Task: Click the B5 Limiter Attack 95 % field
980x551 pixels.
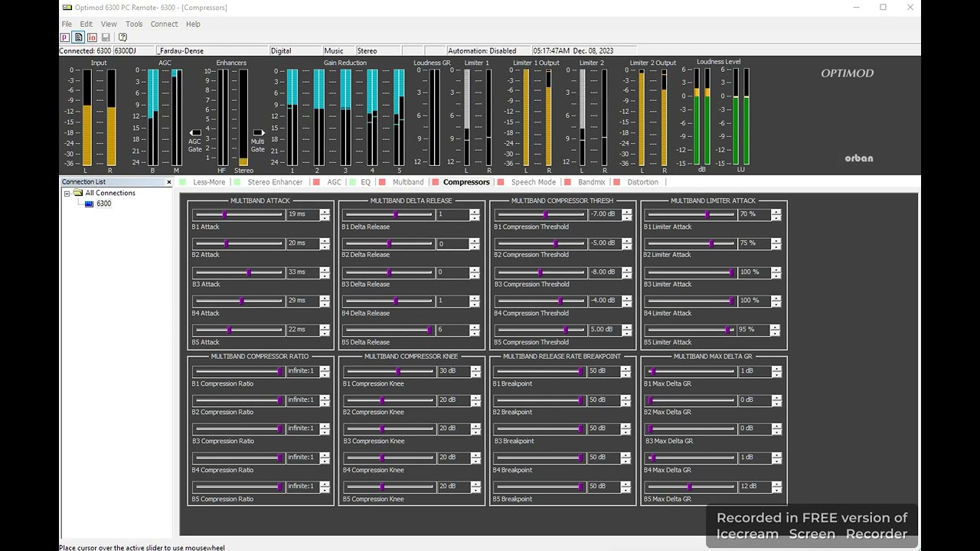Action: click(x=754, y=330)
